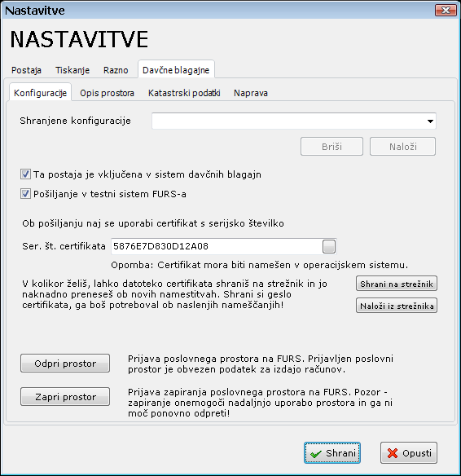Click the certificate serial number input field
The image size is (461, 476).
(217, 246)
